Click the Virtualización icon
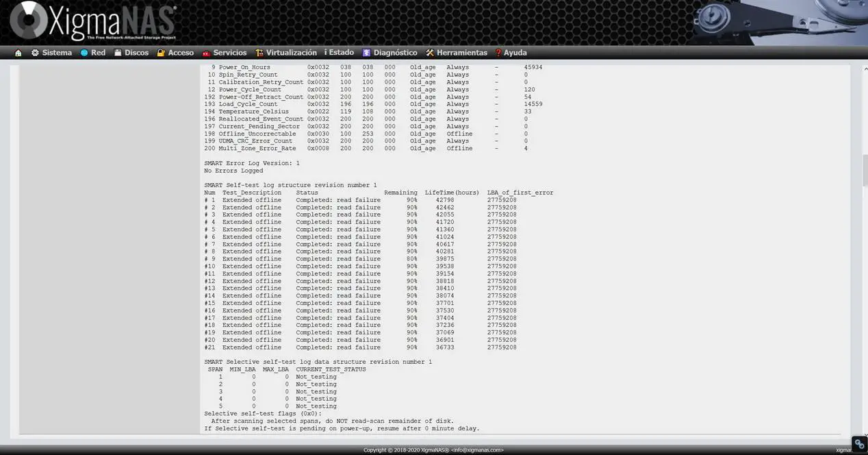 259,53
